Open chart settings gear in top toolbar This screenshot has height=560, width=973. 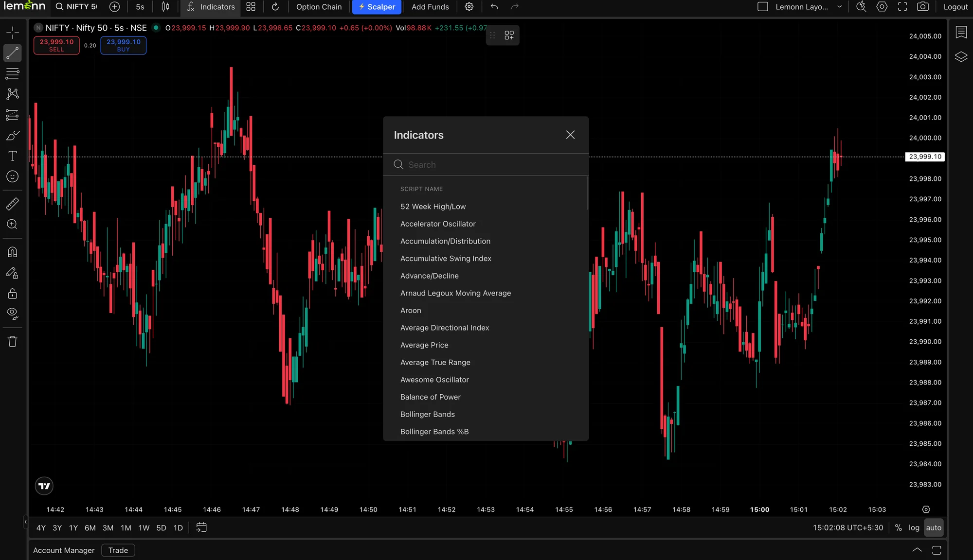[469, 7]
